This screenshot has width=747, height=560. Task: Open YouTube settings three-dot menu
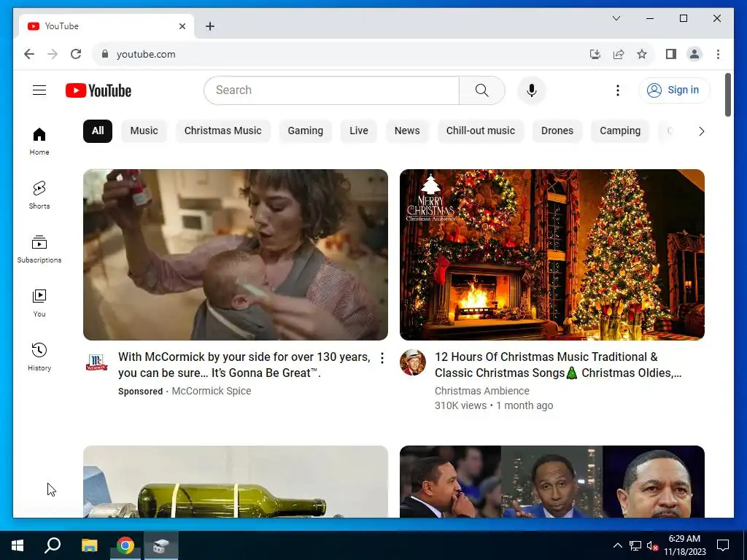tap(617, 90)
